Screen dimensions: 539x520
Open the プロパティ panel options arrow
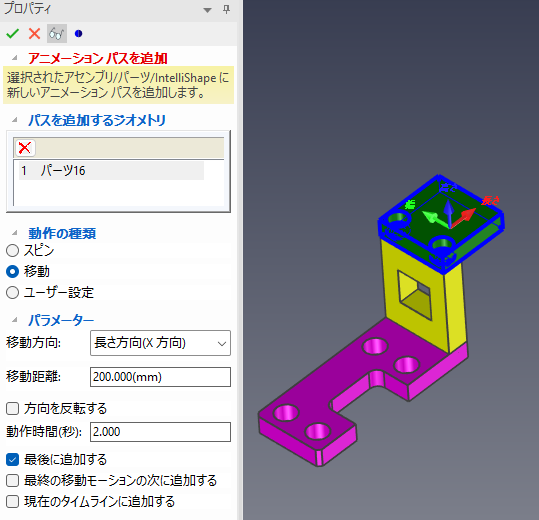(x=207, y=10)
